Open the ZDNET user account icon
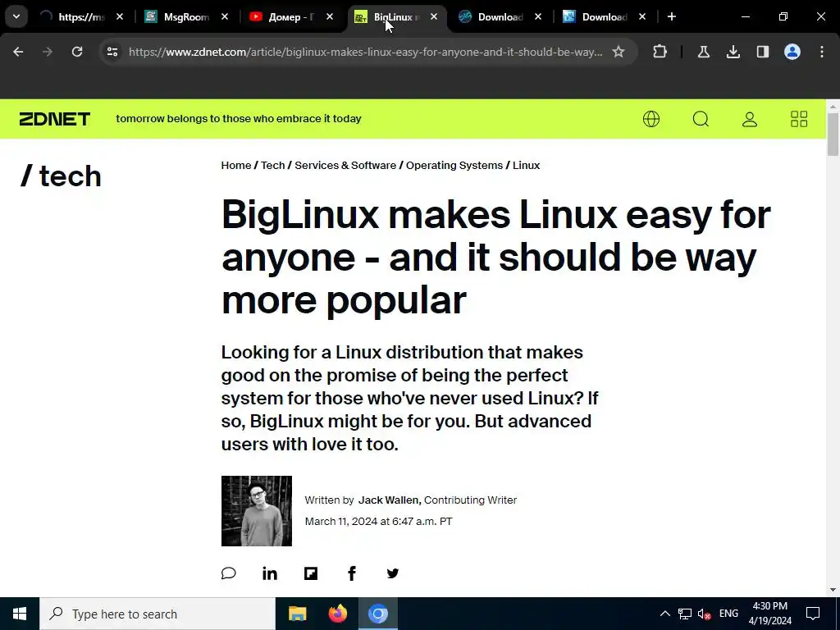This screenshot has width=840, height=630. point(750,119)
